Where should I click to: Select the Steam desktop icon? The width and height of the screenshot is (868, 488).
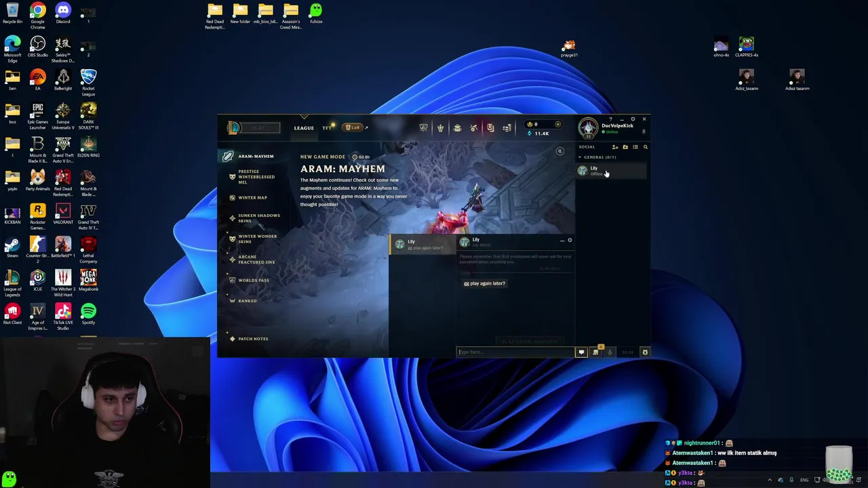point(12,248)
